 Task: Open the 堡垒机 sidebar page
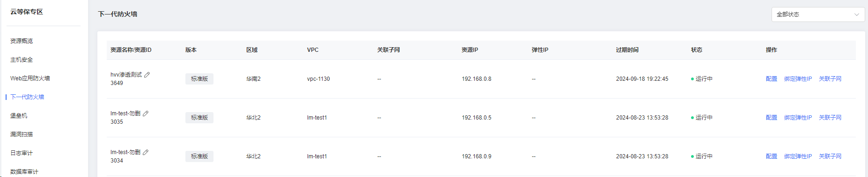pos(19,116)
